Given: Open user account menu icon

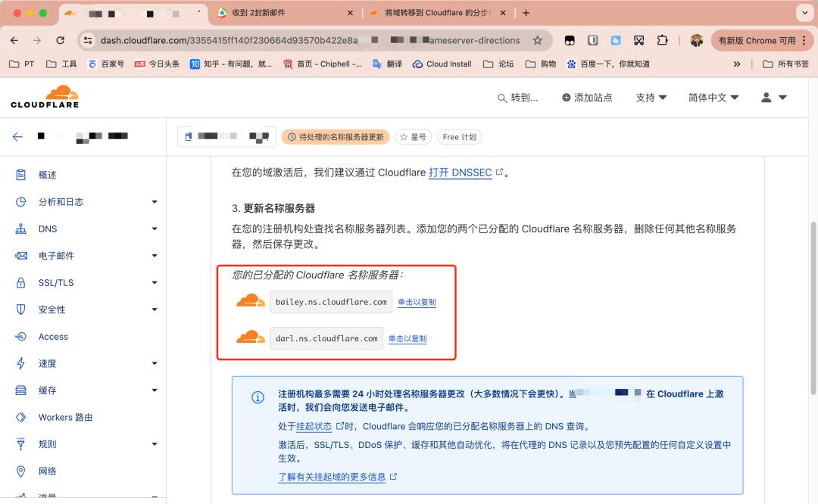Looking at the screenshot, I should pos(774,98).
